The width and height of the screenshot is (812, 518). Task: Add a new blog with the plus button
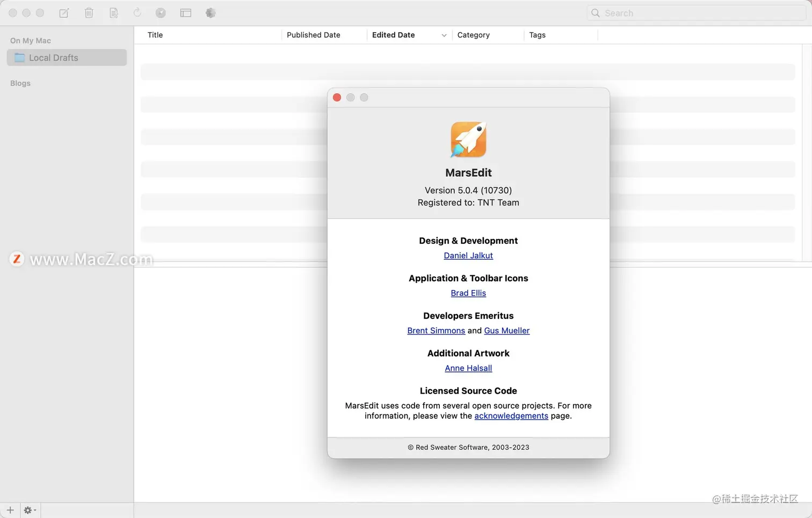pos(10,510)
